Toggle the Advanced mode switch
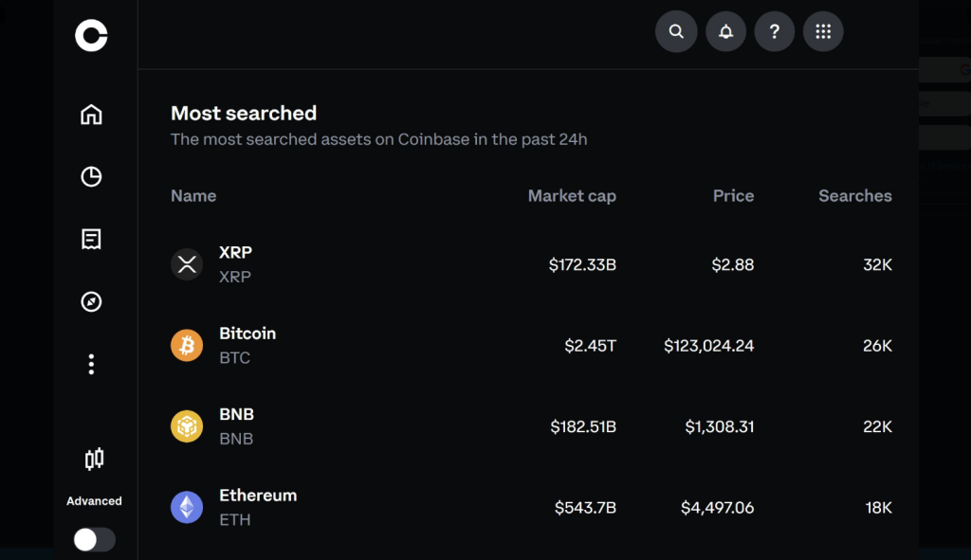 coord(94,539)
